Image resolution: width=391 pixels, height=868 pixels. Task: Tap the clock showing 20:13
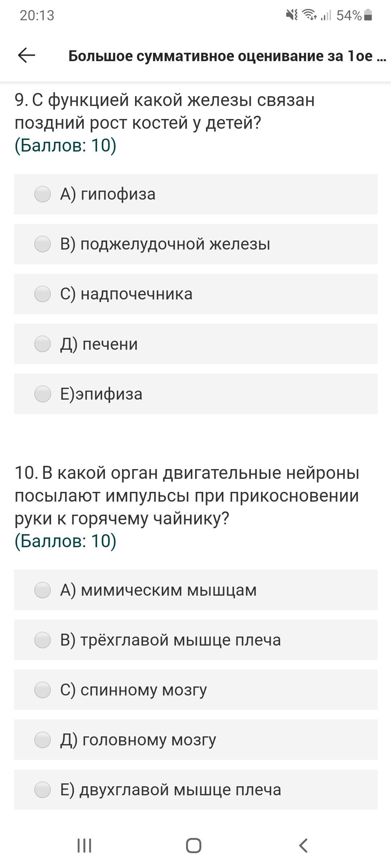pyautogui.click(x=37, y=15)
